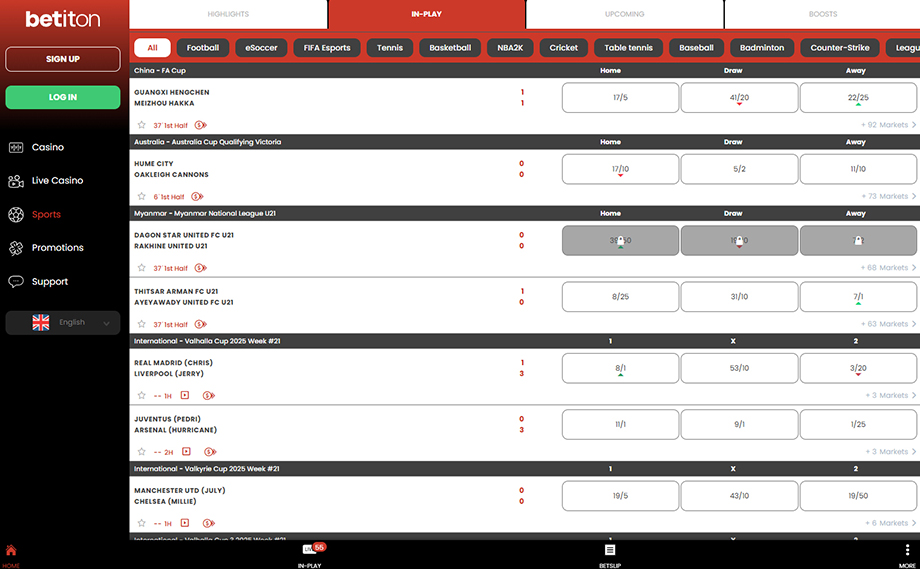The image size is (920, 569).
Task: Filter by Tennis
Action: click(390, 48)
